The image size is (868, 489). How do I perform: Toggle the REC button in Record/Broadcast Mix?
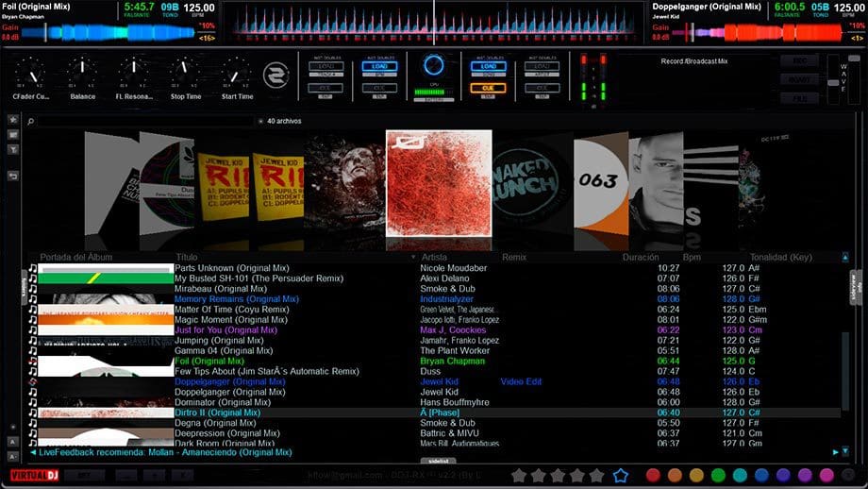pos(799,61)
